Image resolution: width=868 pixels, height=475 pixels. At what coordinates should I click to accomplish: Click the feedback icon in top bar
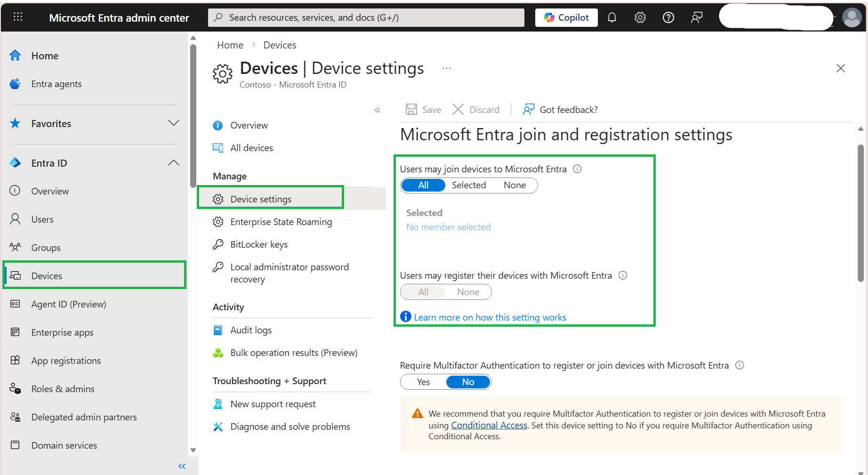coord(697,17)
